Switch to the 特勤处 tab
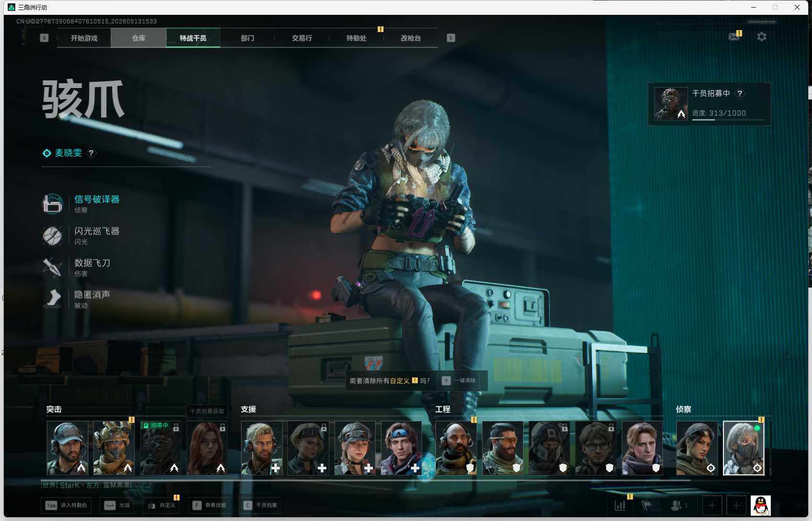The width and height of the screenshot is (812, 521). tap(356, 38)
